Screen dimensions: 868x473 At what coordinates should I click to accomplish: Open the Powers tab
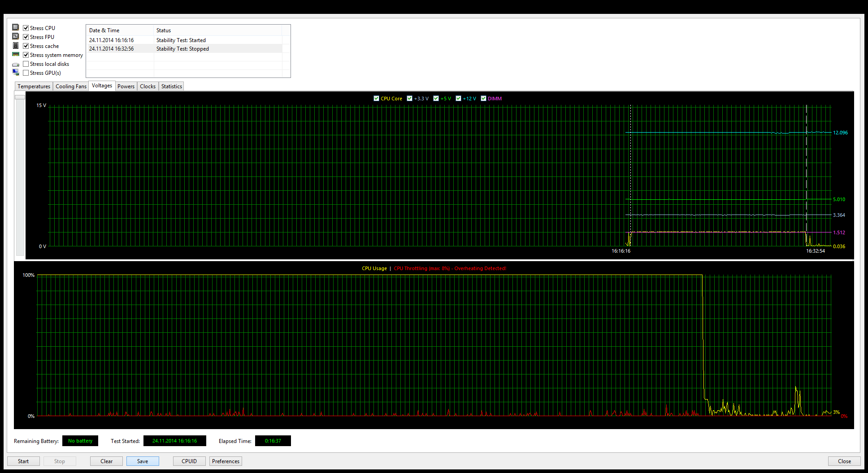(x=126, y=86)
